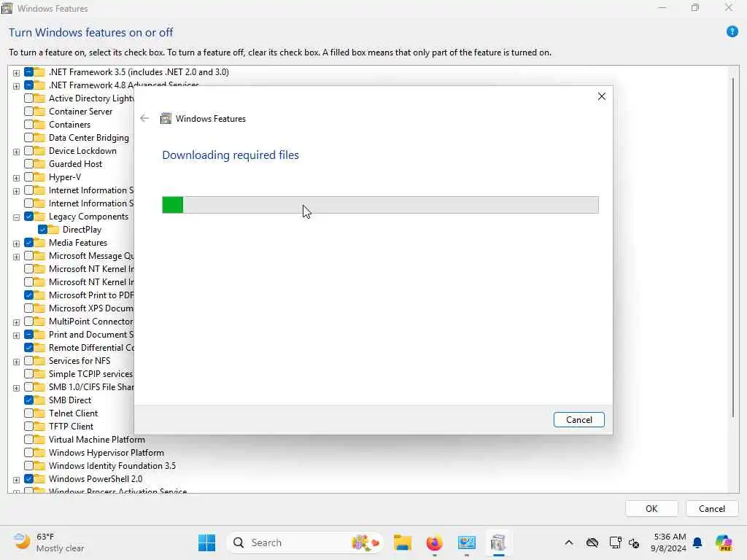Screen dimensions: 747x560
Task: Click the Windows Features icon in dialog header
Action: coord(166,119)
